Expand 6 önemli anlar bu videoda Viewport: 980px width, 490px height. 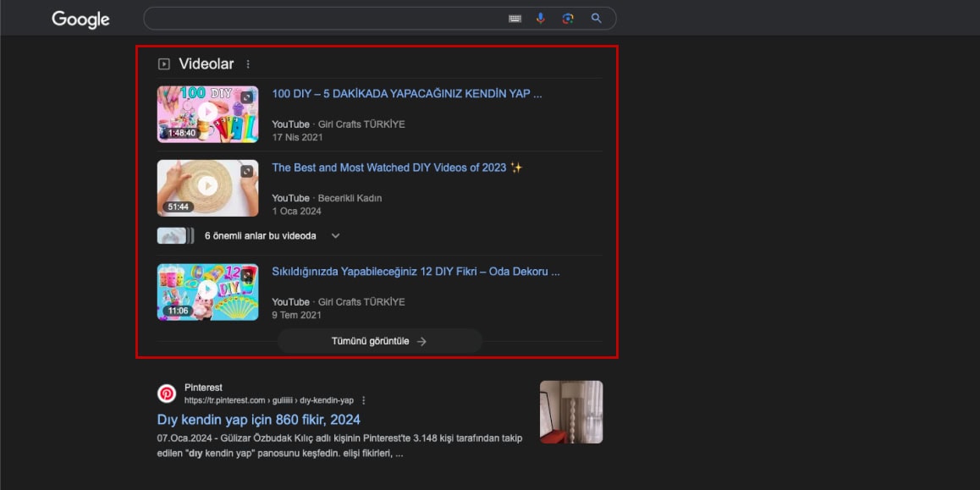[x=336, y=235]
